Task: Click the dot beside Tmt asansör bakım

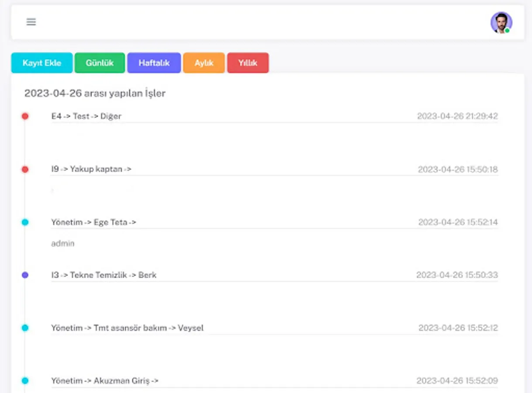Action: [x=25, y=328]
